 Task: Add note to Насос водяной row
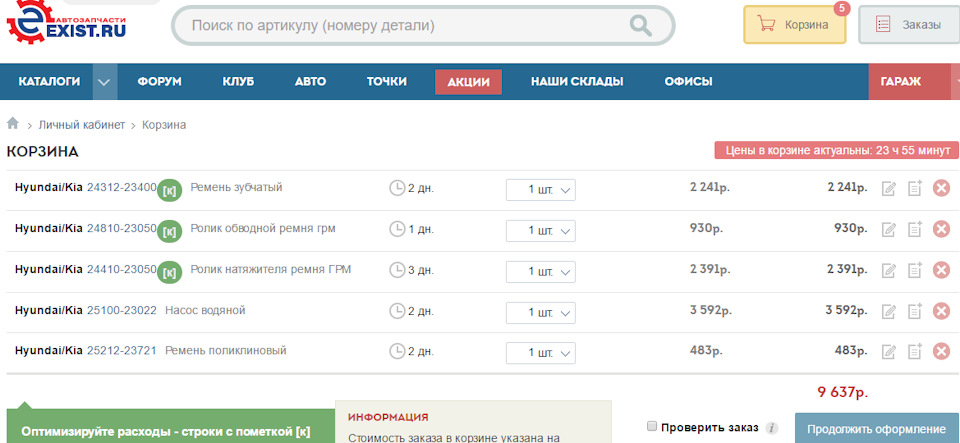click(x=915, y=311)
